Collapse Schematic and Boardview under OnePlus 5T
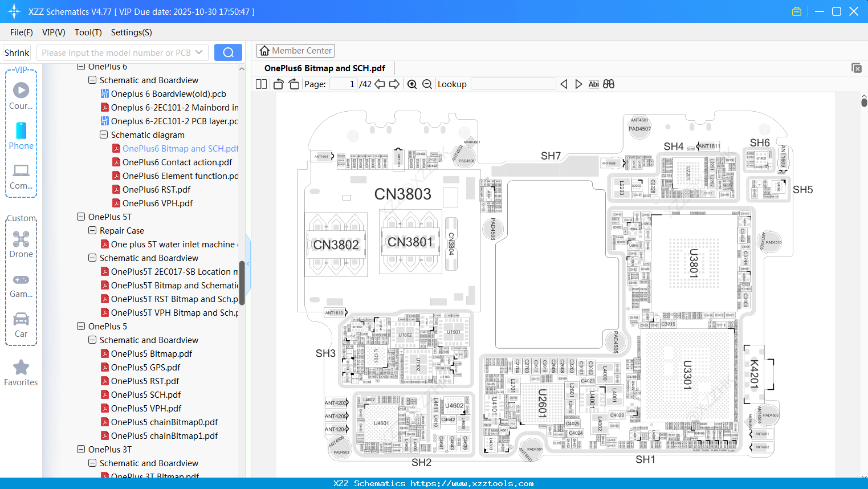The height and width of the screenshot is (489, 868). click(92, 258)
